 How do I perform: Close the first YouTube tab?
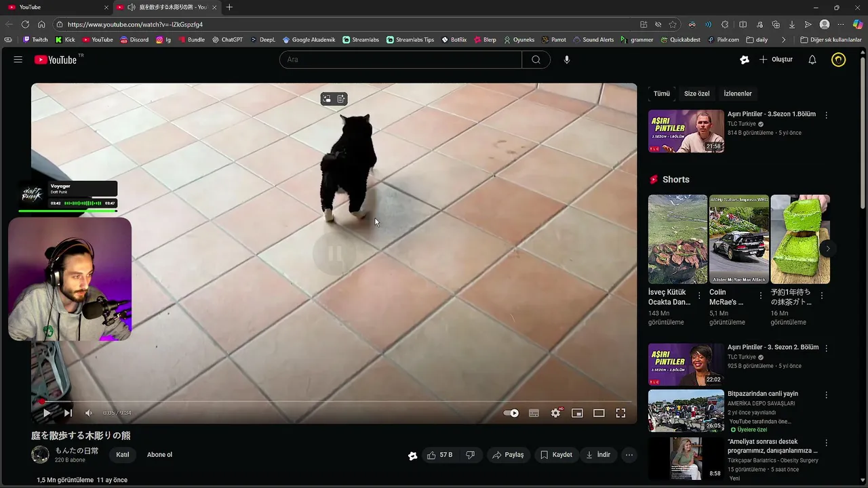106,7
